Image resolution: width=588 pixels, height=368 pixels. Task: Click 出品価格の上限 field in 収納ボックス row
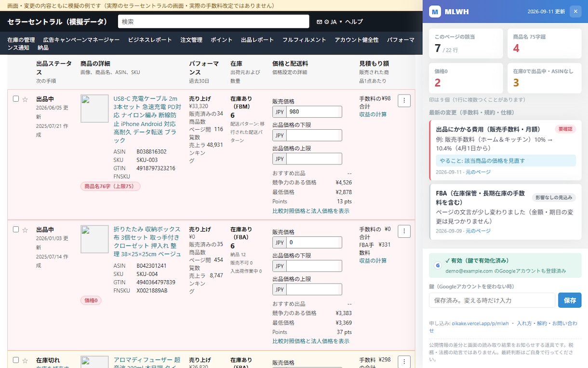point(314,289)
